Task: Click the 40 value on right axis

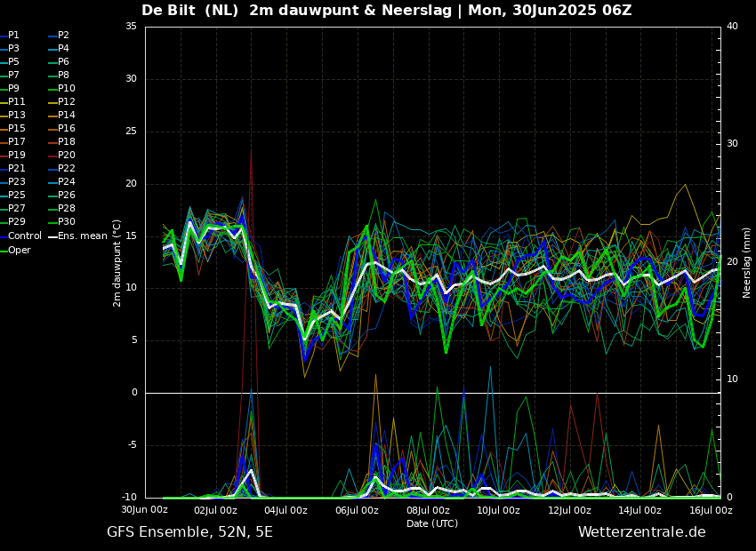Action: 732,26
